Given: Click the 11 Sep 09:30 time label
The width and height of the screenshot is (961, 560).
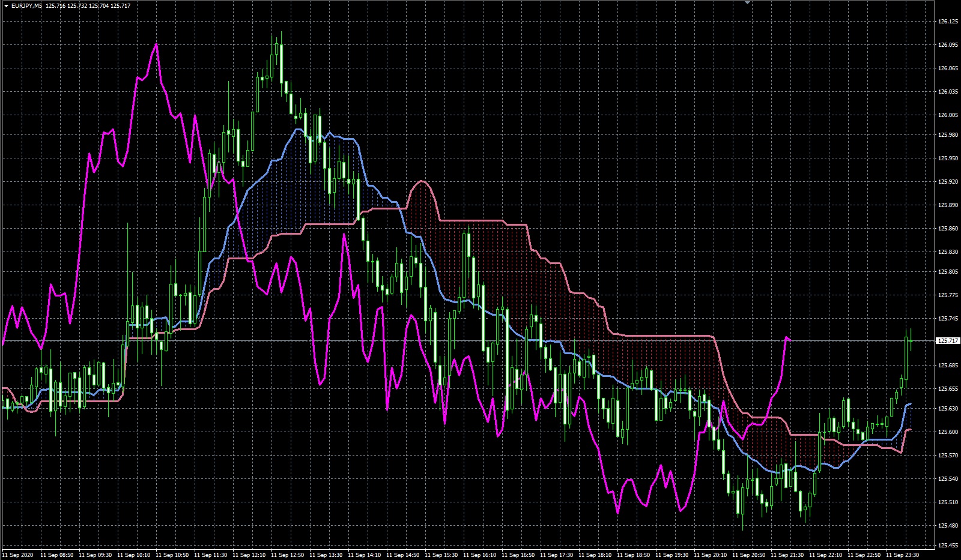Looking at the screenshot, I should (95, 555).
